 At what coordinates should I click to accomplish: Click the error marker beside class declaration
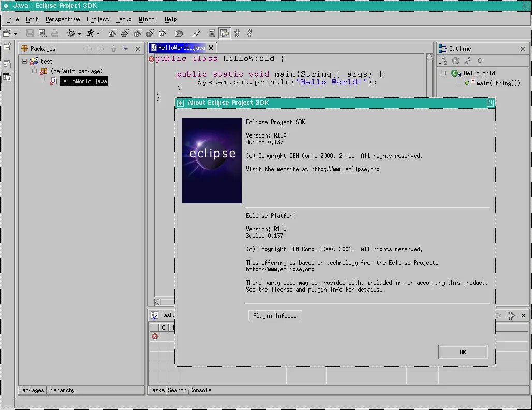click(x=151, y=59)
